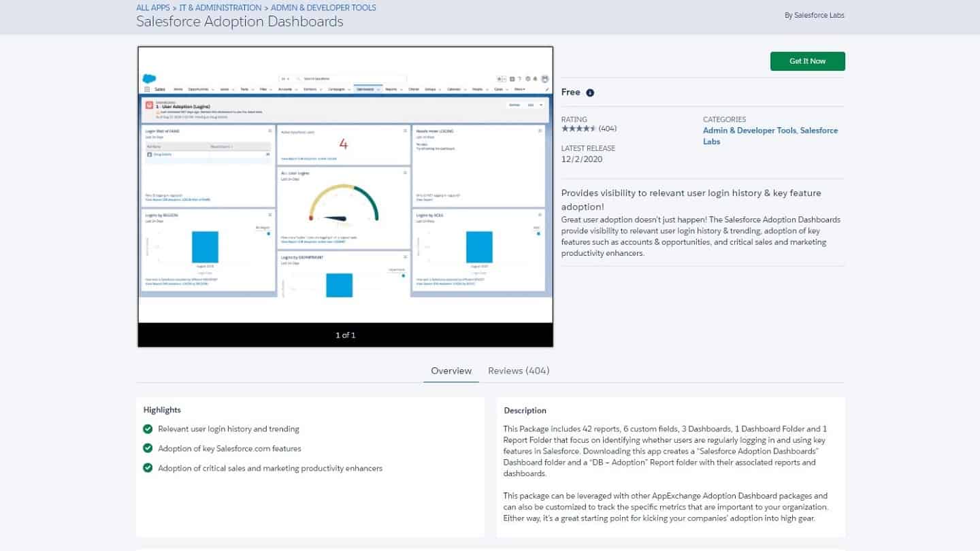The image size is (980, 551).
Task: Switch to the Reviews (404) tab
Action: 519,371
